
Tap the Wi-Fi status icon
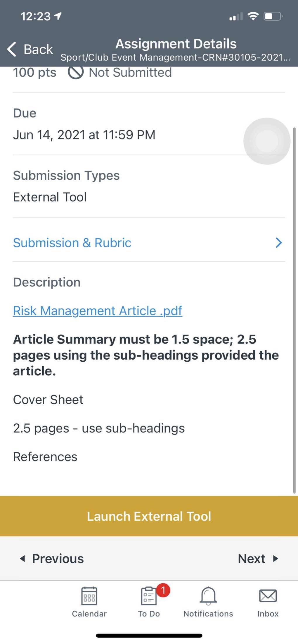pos(253,16)
